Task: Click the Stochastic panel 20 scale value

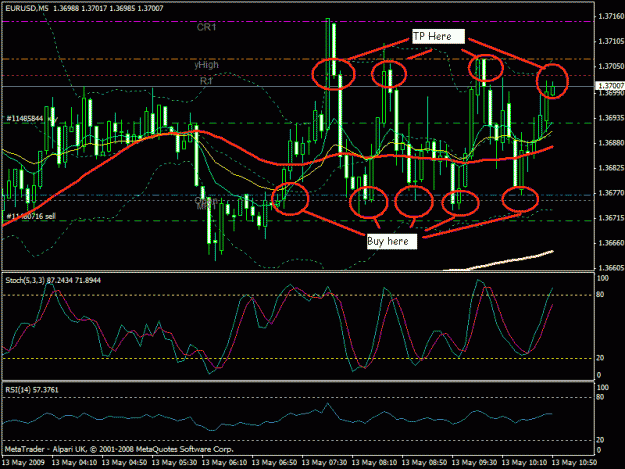Action: coord(600,358)
